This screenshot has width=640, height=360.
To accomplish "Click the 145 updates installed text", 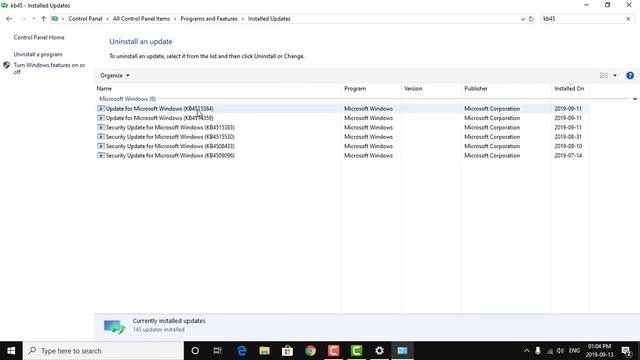I will click(x=158, y=329).
